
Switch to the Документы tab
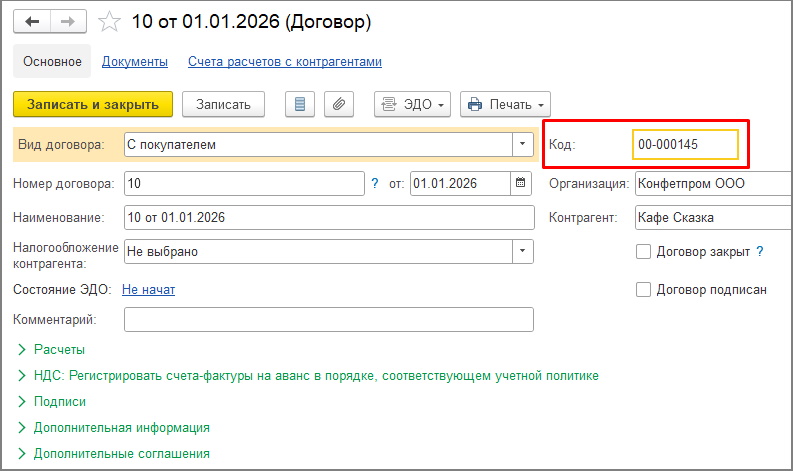tap(135, 62)
